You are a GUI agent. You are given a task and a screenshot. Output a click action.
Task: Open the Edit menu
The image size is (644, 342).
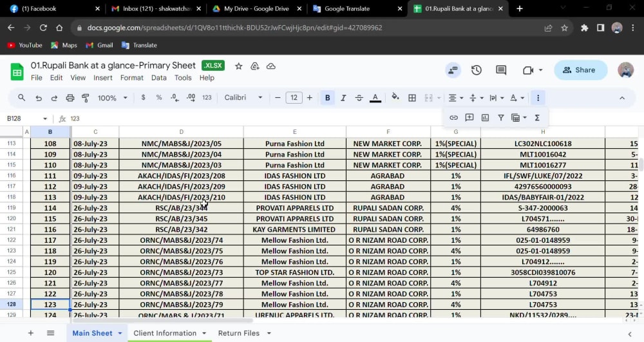[56, 78]
